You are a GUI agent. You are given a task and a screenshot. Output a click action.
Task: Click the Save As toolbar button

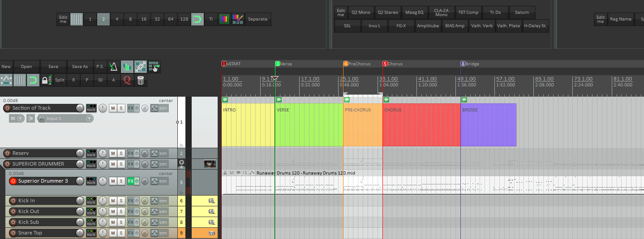80,67
